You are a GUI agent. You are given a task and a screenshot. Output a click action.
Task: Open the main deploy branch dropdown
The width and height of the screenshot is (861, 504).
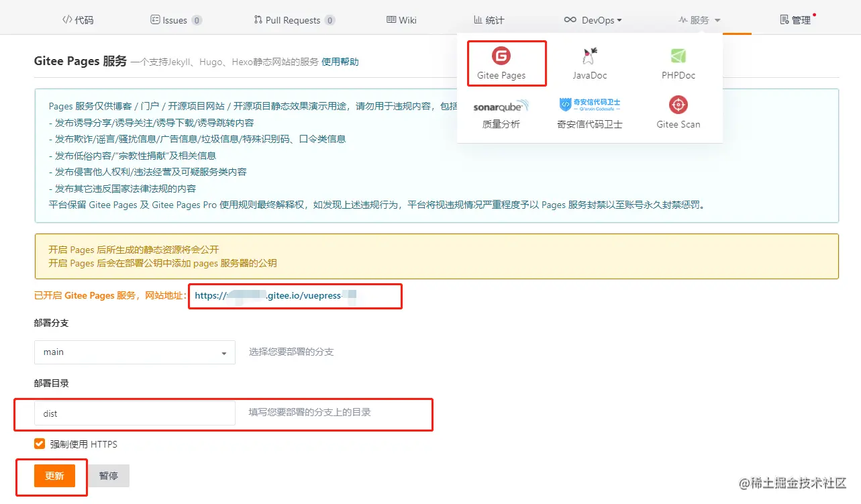pos(135,352)
